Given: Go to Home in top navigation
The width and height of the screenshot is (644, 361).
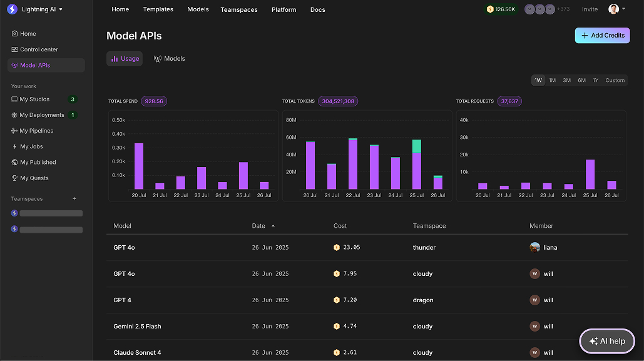Looking at the screenshot, I should pos(120,9).
